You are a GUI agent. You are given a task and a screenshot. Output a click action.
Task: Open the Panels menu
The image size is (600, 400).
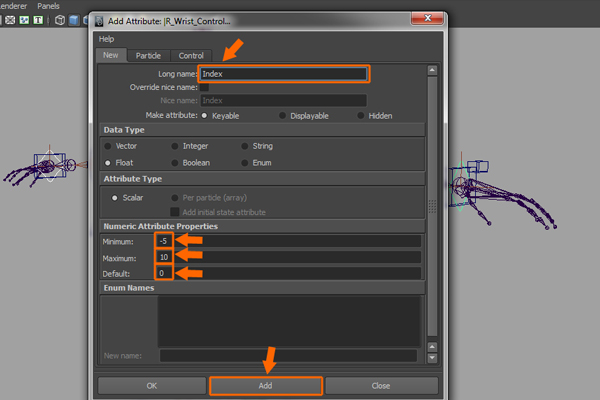(x=48, y=6)
